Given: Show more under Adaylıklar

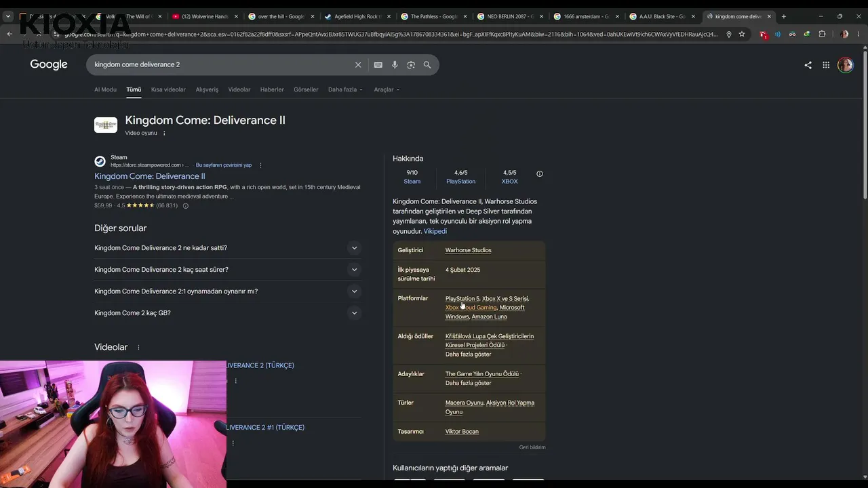Looking at the screenshot, I should (468, 383).
